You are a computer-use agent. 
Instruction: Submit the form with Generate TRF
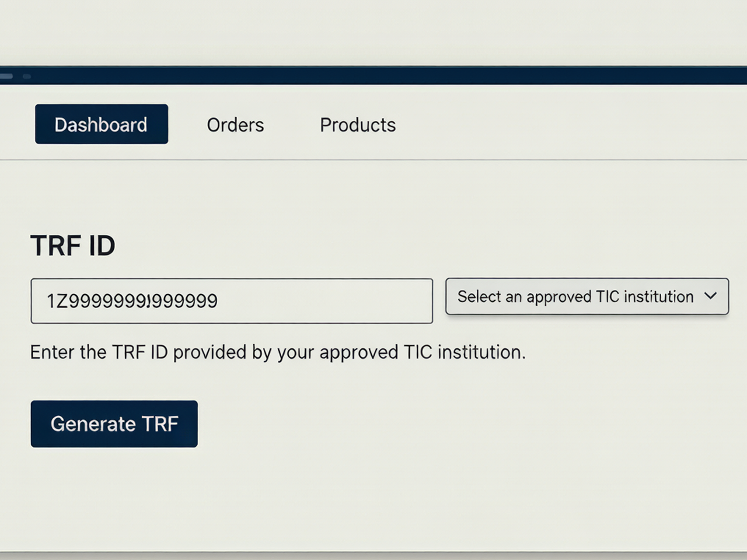(114, 424)
